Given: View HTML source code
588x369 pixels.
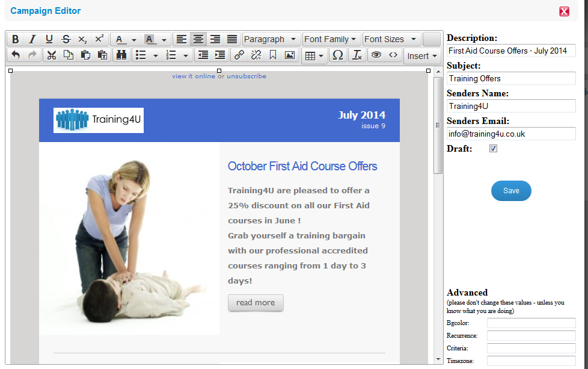Looking at the screenshot, I should pyautogui.click(x=393, y=55).
